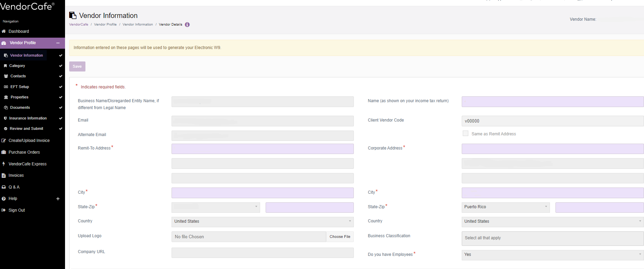Screen dimensions: 644x269
Task: Open the Remit-To Country dropdown
Action: tap(262, 222)
